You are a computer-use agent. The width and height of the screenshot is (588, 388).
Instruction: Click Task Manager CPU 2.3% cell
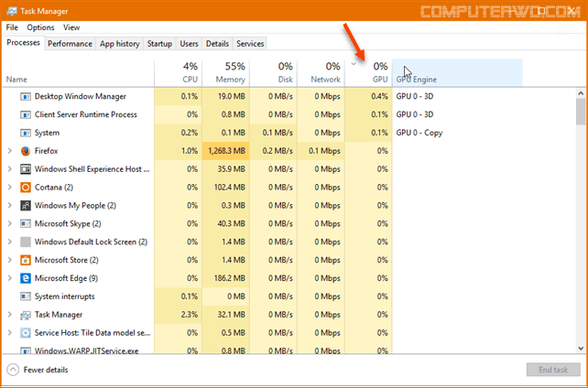tap(178, 315)
